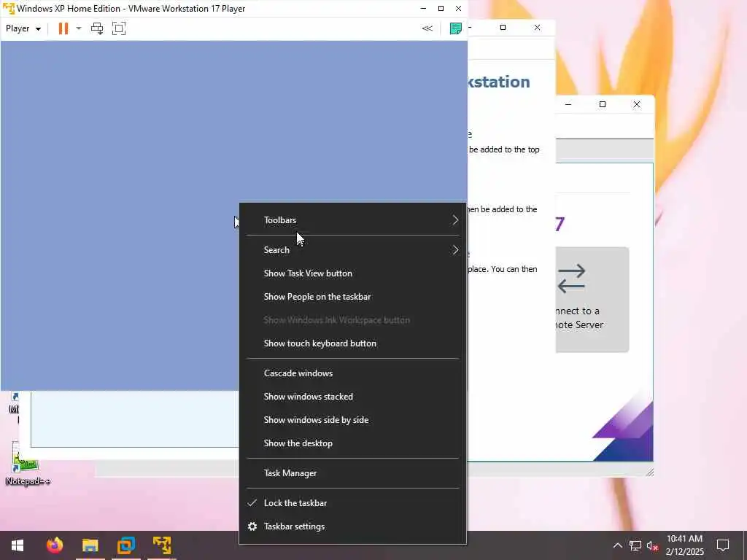Screen dimensions: 747x560
Task: Select Show Task View button
Action: tap(352, 273)
